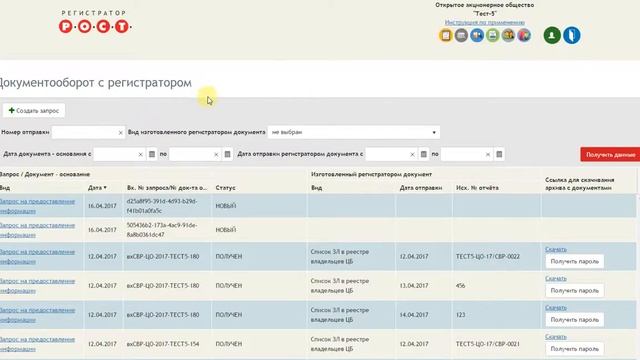Open the yellow document icon in header
The width and height of the screenshot is (640, 360).
(446, 36)
